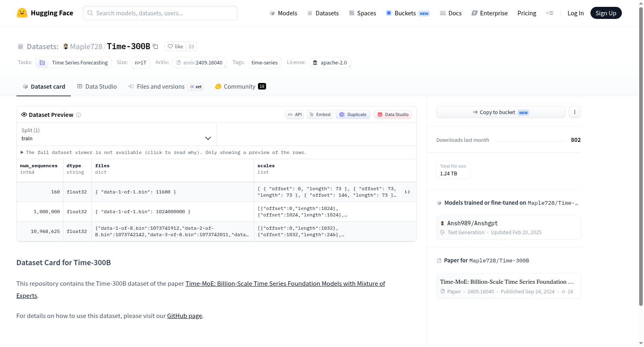Go to Datasets in top navigation
The height and width of the screenshot is (347, 644).
point(323,13)
